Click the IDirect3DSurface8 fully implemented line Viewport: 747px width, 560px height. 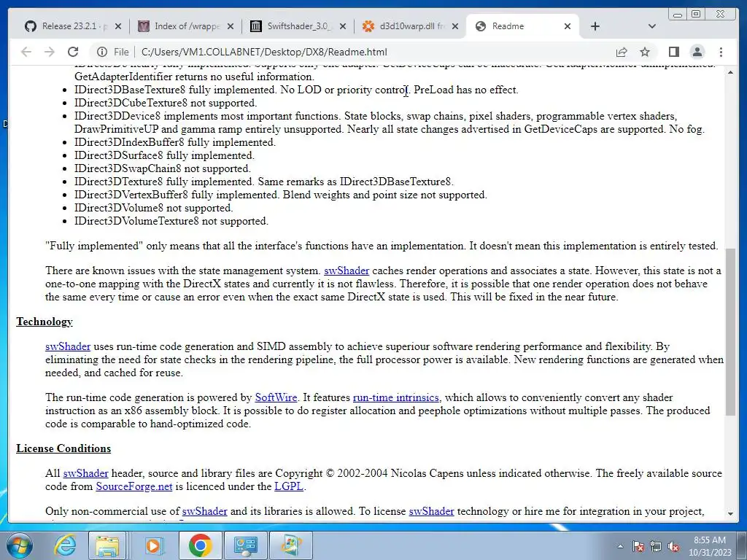(x=164, y=156)
